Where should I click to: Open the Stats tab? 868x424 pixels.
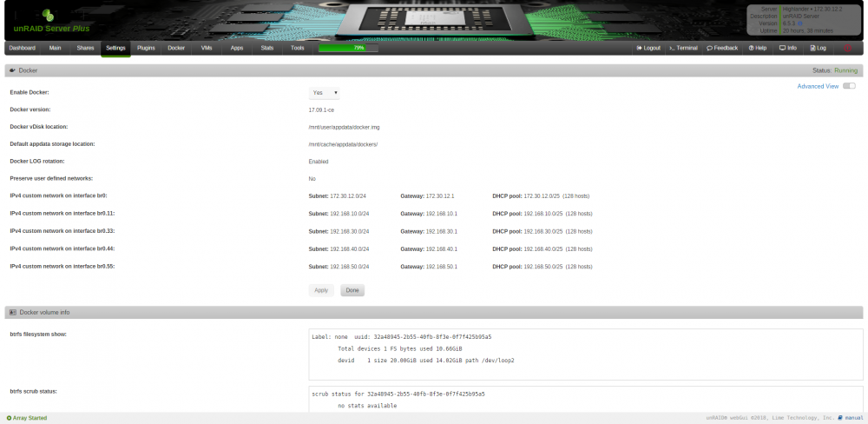click(267, 48)
